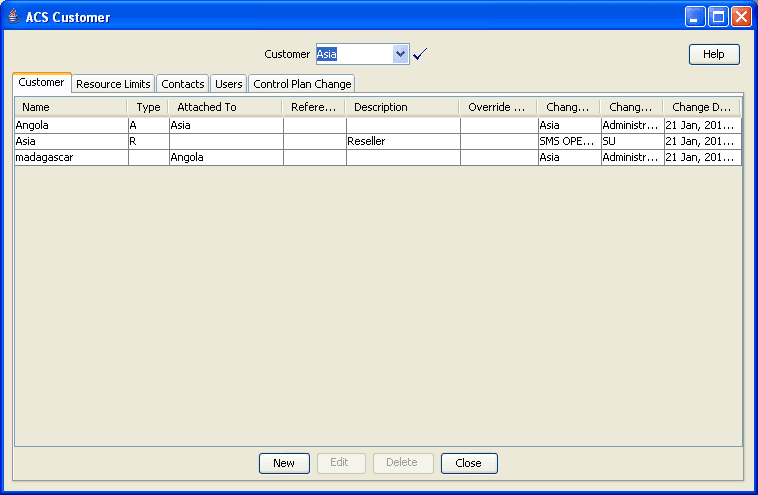Viewport: 758px width, 495px height.
Task: Close the window with the red X
Action: (741, 17)
